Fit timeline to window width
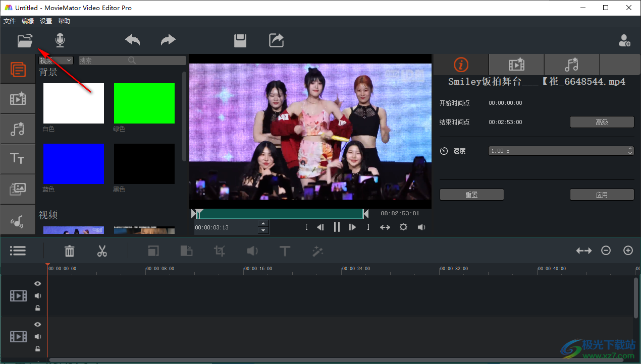 point(584,251)
